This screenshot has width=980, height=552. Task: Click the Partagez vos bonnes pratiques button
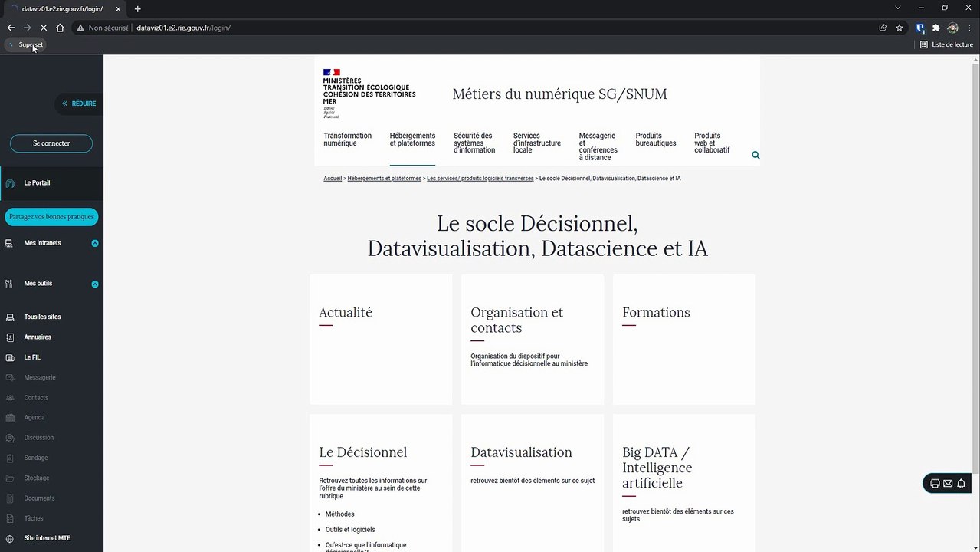pos(51,217)
